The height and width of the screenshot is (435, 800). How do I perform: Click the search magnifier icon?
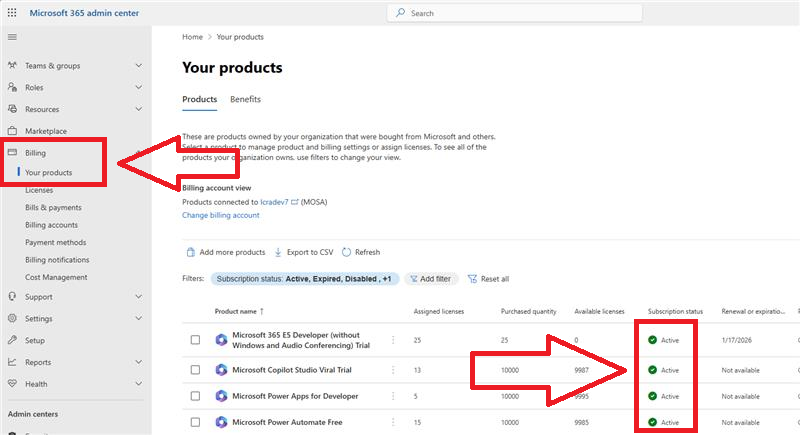point(401,13)
